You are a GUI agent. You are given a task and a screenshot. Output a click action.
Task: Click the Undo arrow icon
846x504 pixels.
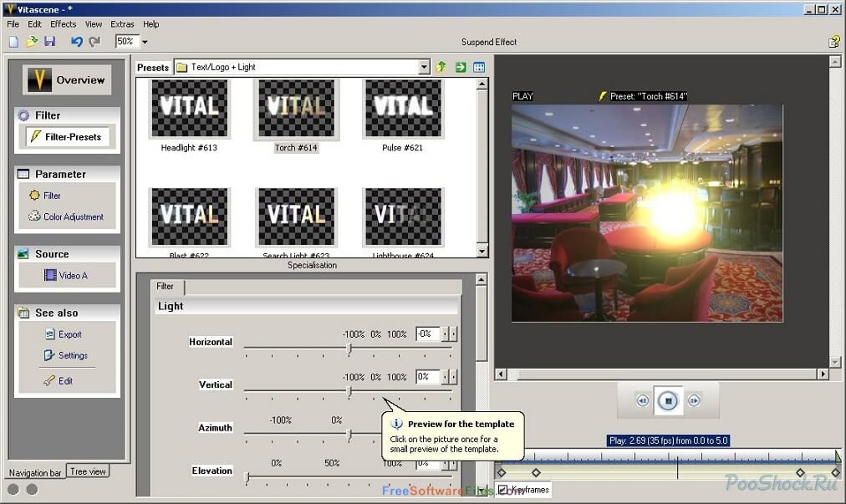pyautogui.click(x=76, y=42)
